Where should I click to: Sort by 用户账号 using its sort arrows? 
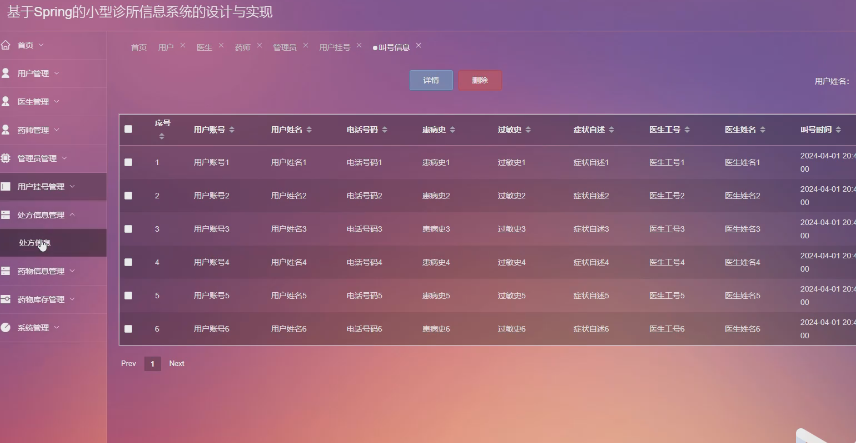tap(231, 129)
